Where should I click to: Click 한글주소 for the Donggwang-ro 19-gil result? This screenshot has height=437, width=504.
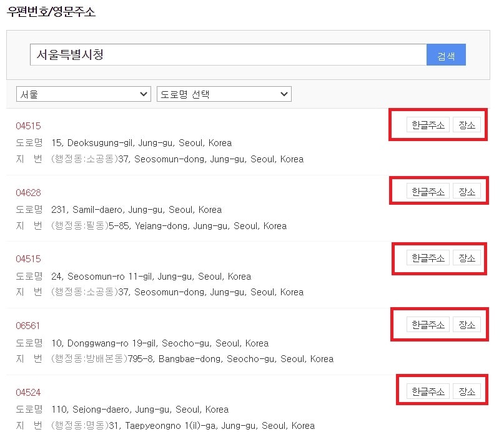coord(428,325)
